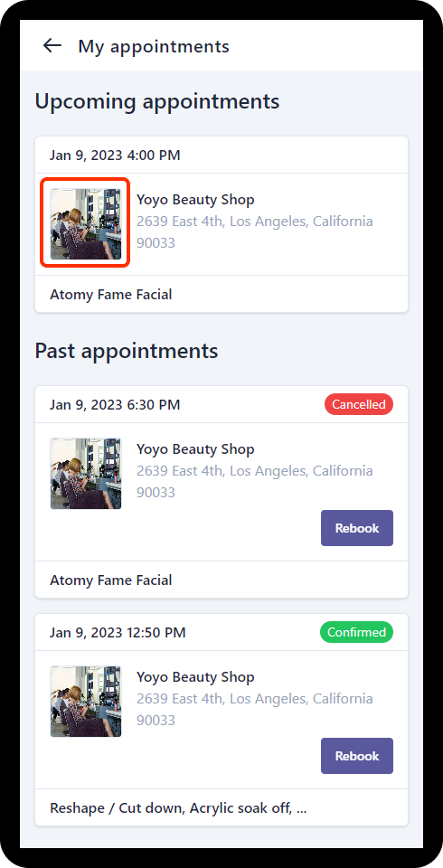
Task: Click the Past appointments section heading
Action: pos(127,351)
